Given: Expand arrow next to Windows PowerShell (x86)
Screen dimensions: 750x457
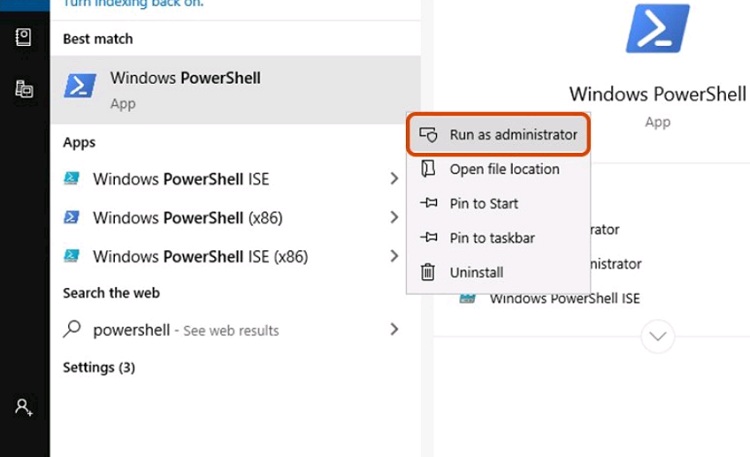Looking at the screenshot, I should [x=394, y=217].
